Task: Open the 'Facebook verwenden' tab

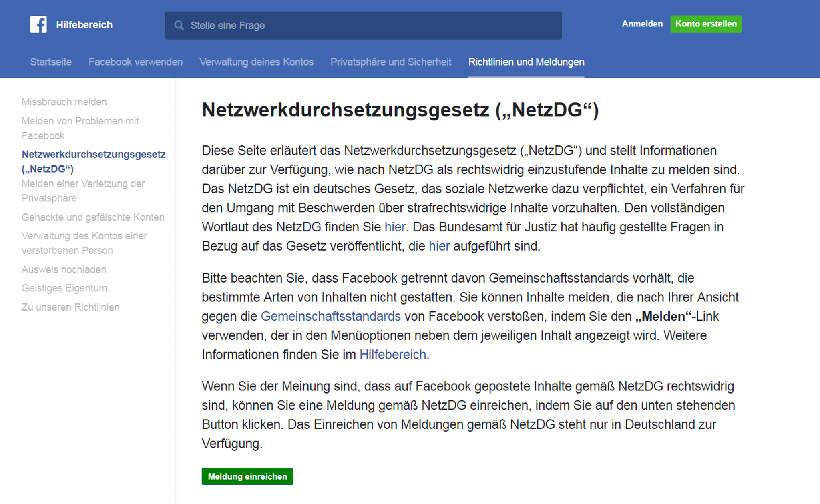Action: point(135,62)
